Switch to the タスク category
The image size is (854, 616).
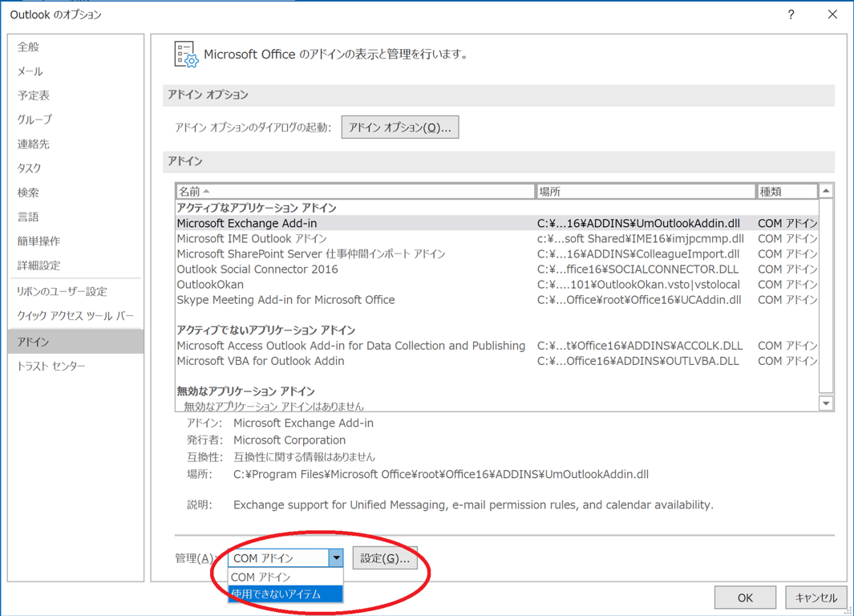click(x=75, y=168)
